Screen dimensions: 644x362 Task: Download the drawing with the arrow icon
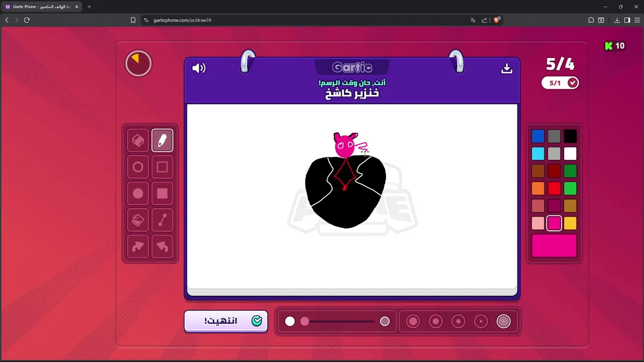click(x=507, y=68)
